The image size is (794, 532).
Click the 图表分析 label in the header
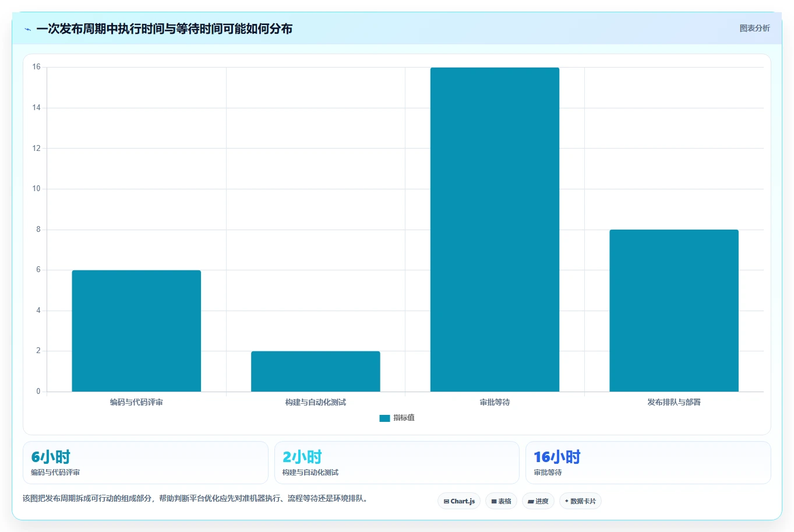tap(754, 28)
